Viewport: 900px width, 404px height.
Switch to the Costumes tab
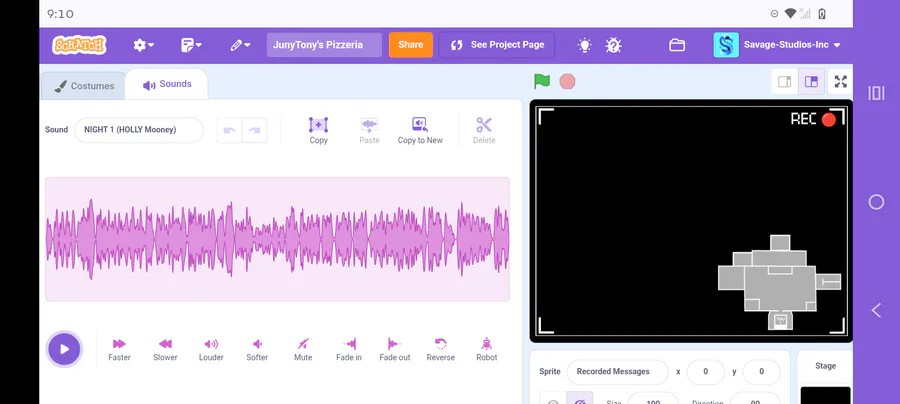click(x=84, y=86)
